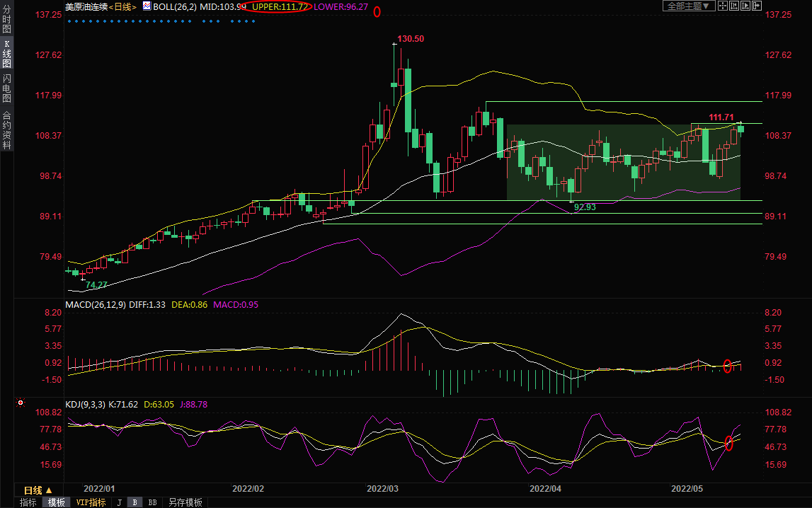Click the vertical range measure icon

click(734, 6)
